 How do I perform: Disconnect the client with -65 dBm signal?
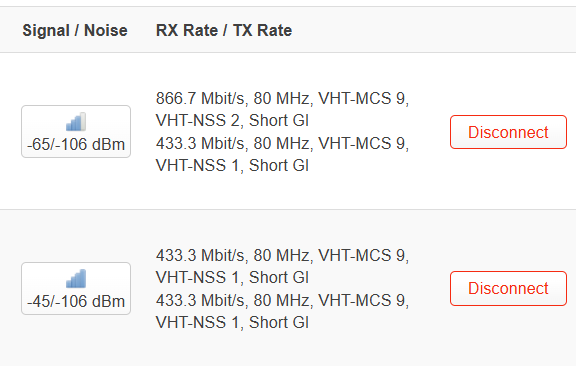coord(508,132)
